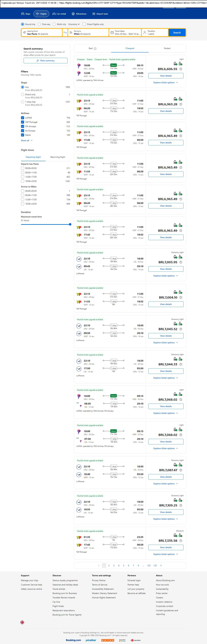Enable the Direct flights only checkbox
Viewport: 207px width, 644px height.
click(x=84, y=24)
